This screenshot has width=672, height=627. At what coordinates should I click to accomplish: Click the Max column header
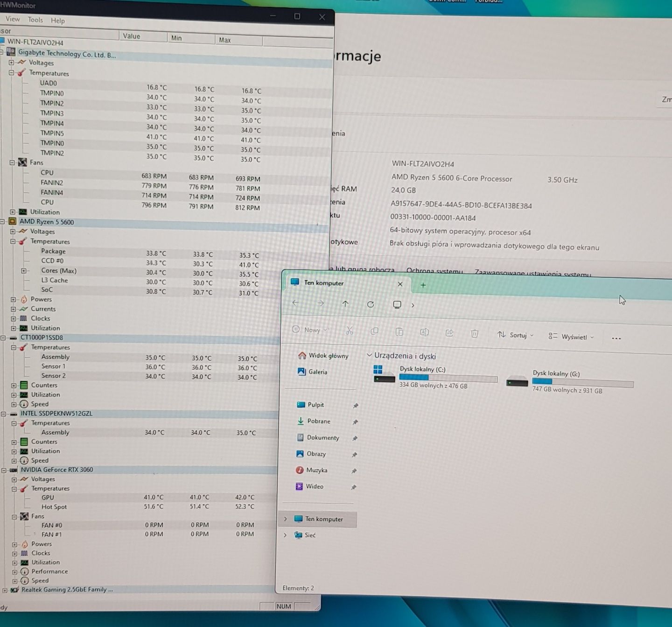click(239, 40)
